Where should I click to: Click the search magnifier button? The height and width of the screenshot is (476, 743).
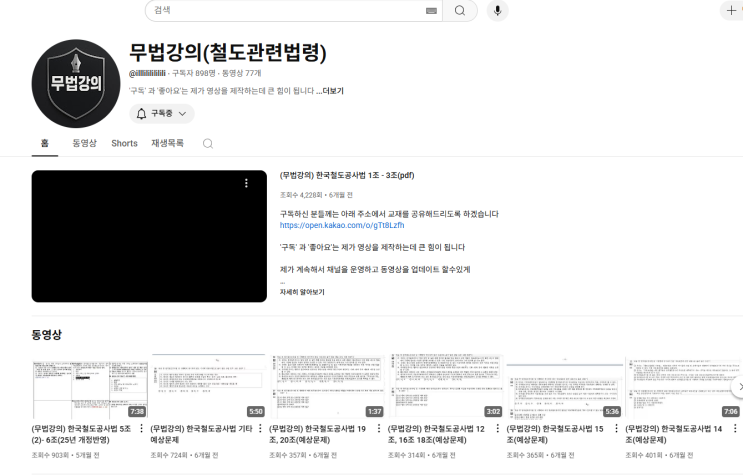point(460,10)
